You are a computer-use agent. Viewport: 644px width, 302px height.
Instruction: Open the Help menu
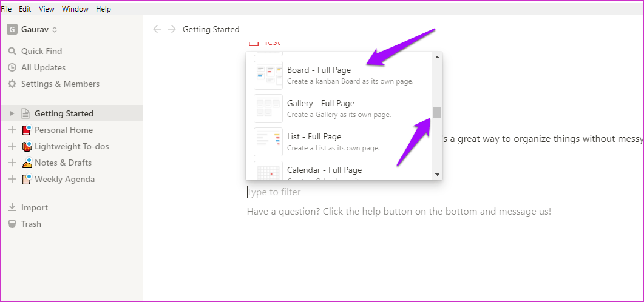coord(104,8)
